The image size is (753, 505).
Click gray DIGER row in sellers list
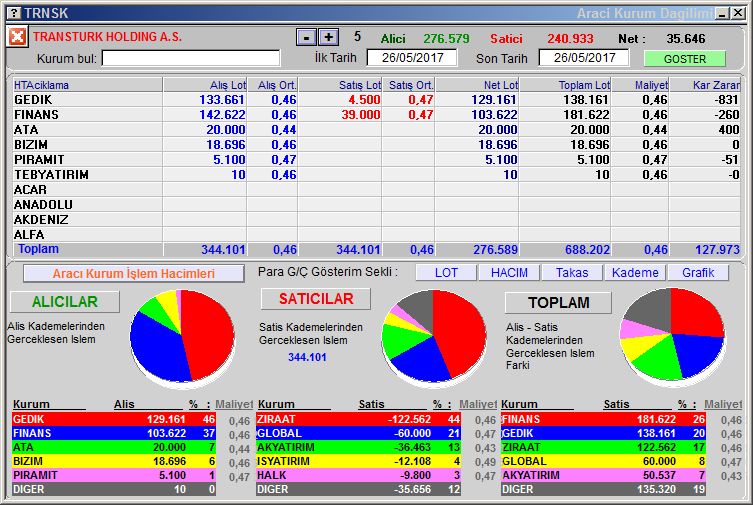[358, 489]
